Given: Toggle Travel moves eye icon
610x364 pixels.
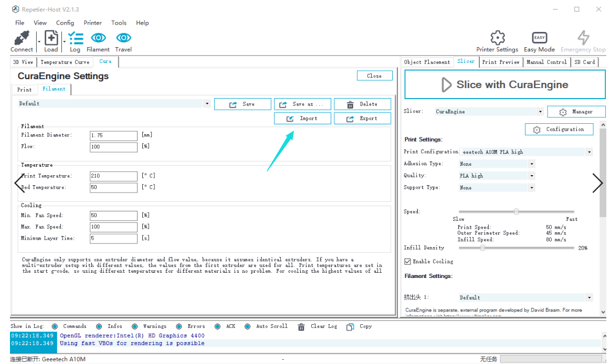Looking at the screenshot, I should pyautogui.click(x=123, y=38).
